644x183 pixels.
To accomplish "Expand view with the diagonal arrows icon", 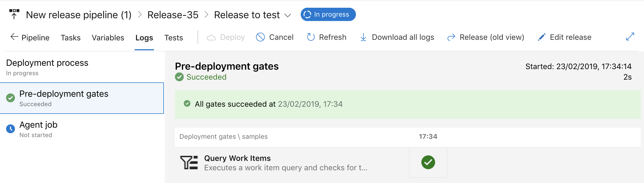I will point(630,36).
